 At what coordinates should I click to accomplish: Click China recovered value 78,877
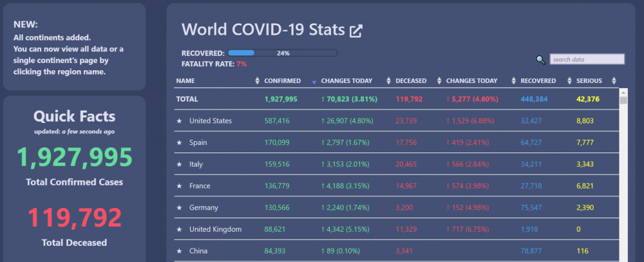531,251
